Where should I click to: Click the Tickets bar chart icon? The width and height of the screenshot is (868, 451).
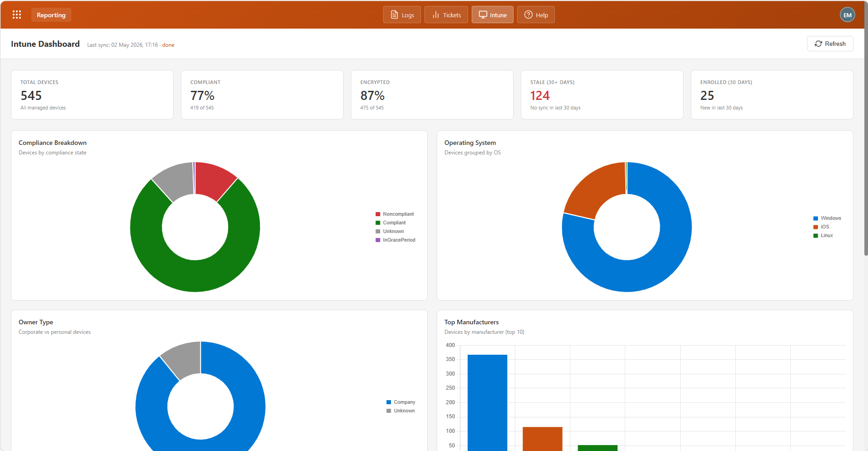tap(435, 15)
